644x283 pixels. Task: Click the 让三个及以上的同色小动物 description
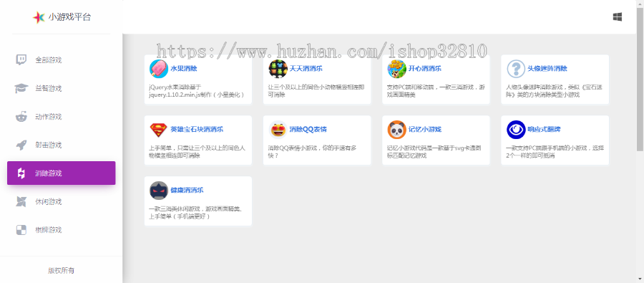pos(316,91)
